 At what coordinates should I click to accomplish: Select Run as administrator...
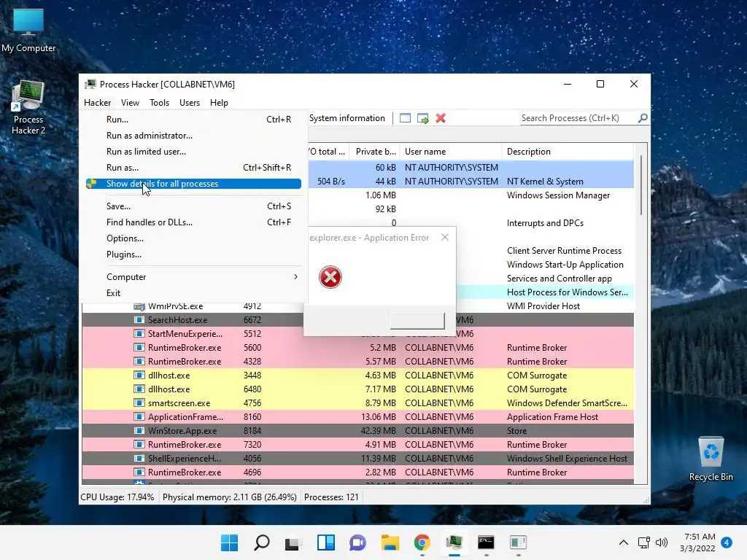[x=193, y=136]
